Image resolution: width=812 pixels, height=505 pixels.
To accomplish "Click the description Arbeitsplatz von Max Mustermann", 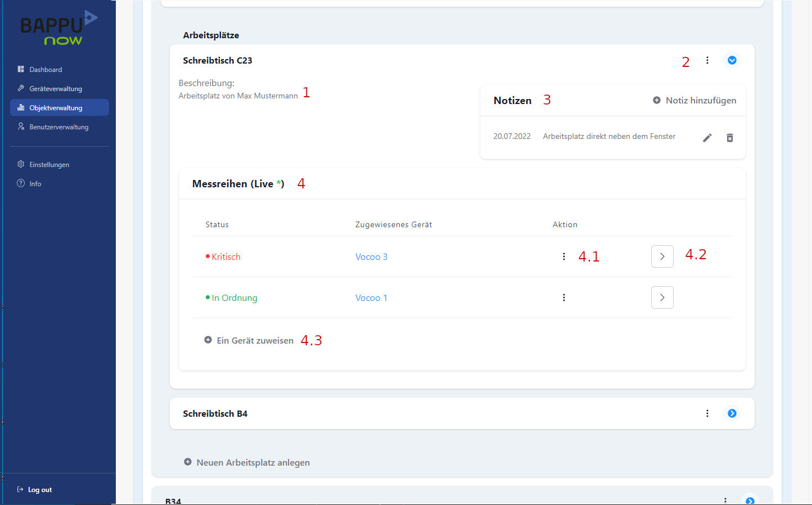I will tap(238, 96).
